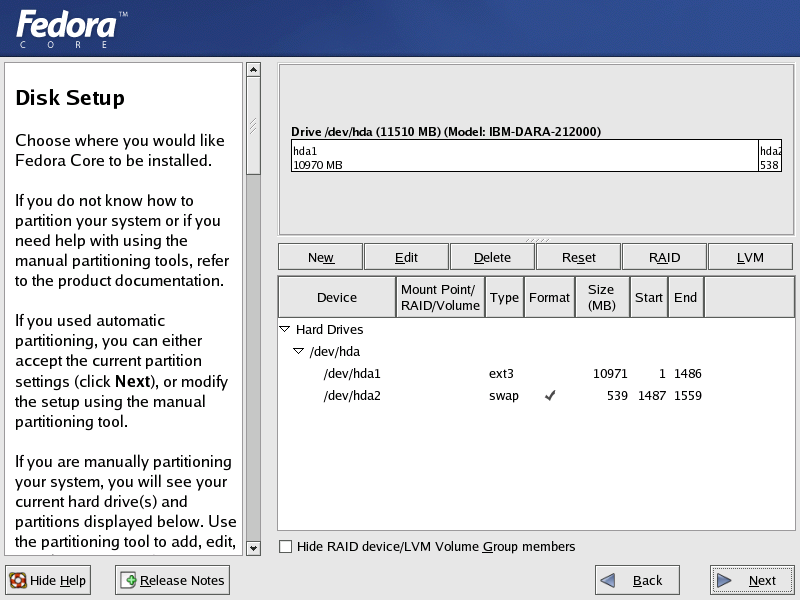The width and height of the screenshot is (800, 600).
Task: Collapse the /dev/hda tree node
Action: (298, 351)
